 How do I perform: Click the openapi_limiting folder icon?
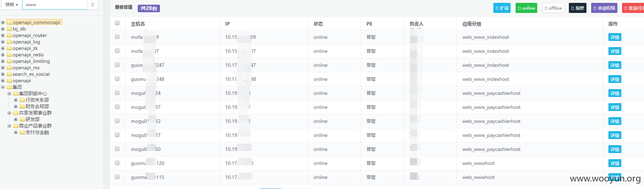click(x=9, y=61)
